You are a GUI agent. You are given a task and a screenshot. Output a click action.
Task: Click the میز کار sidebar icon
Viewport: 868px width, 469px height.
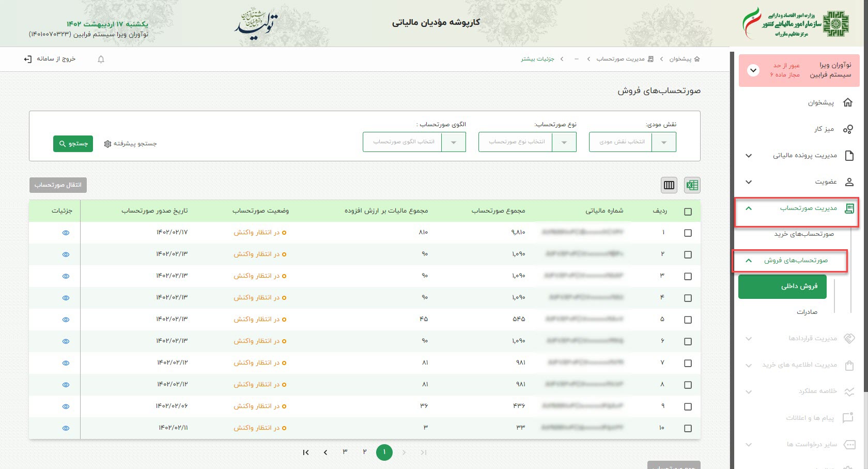[x=848, y=129]
